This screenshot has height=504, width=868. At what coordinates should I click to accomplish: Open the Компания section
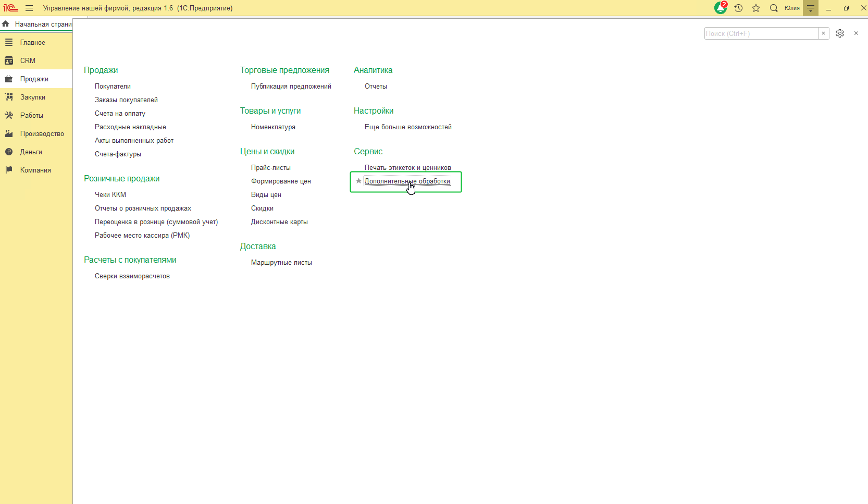point(36,170)
